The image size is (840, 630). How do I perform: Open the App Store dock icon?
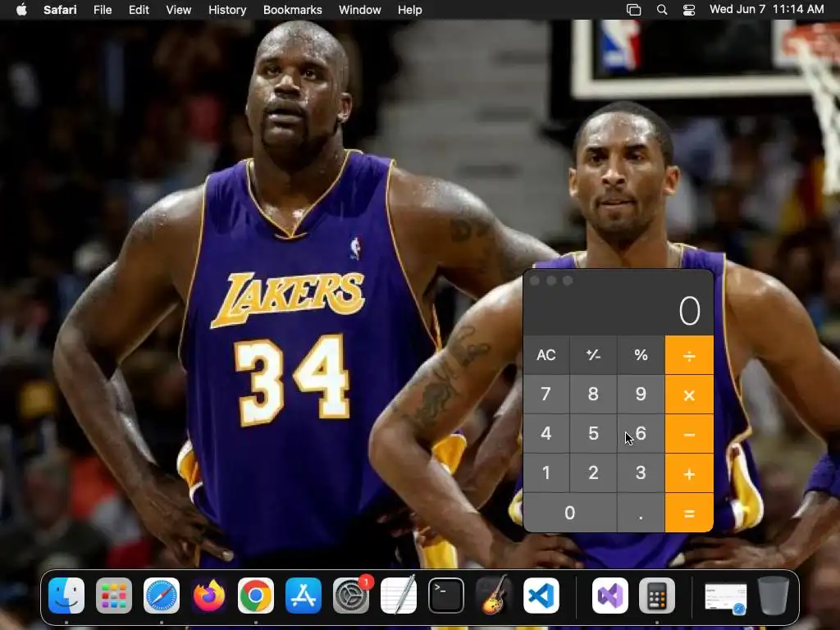pyautogui.click(x=304, y=596)
